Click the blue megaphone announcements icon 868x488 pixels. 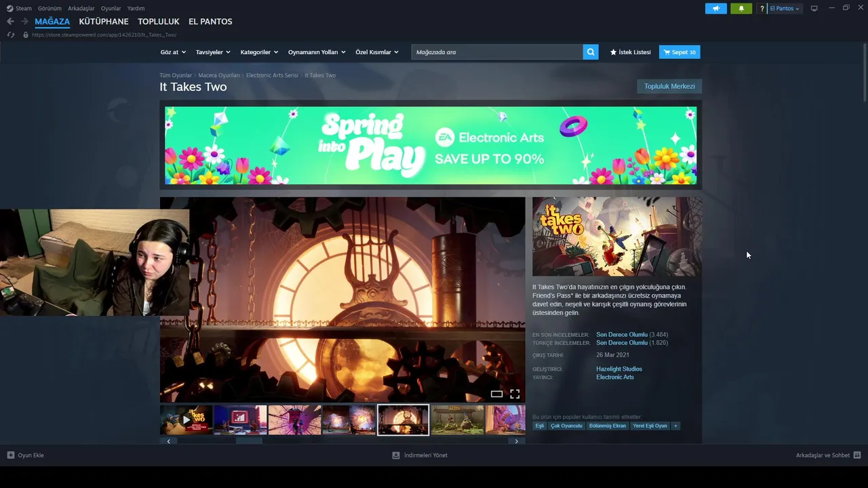[x=716, y=9]
